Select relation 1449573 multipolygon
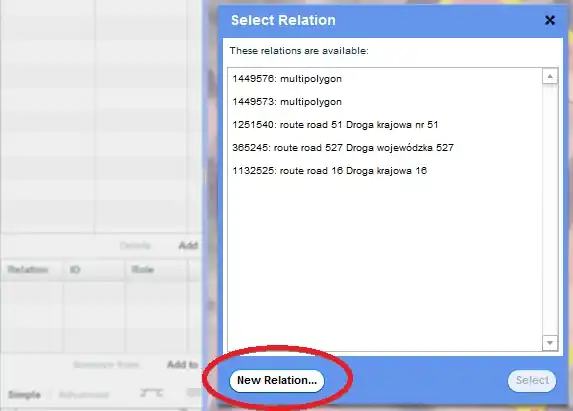 pos(385,102)
